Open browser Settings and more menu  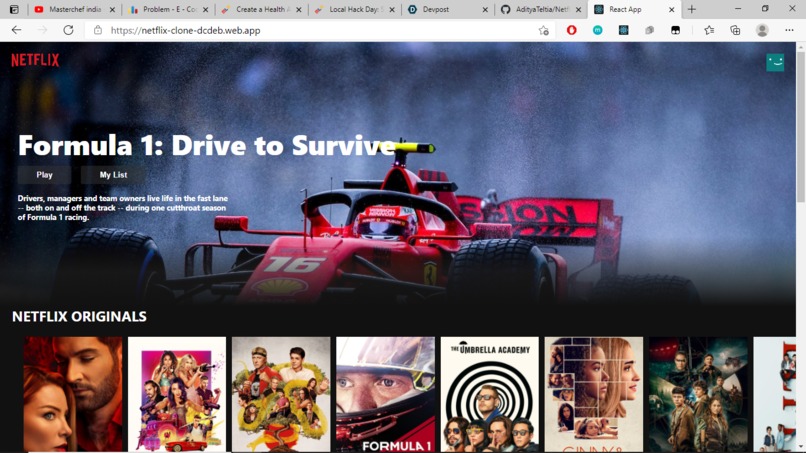pos(789,30)
